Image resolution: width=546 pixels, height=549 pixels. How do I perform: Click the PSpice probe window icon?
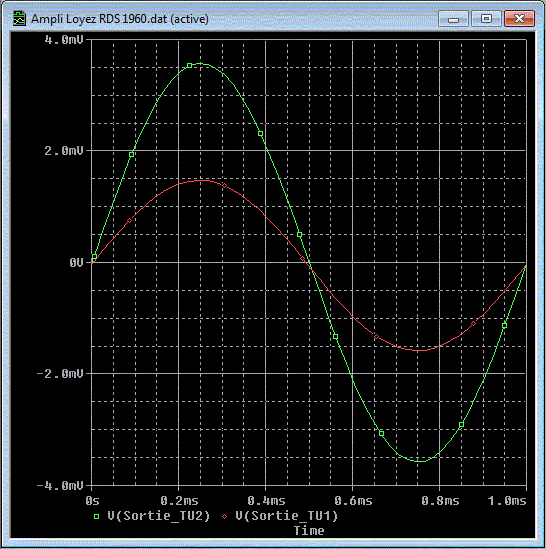point(19,19)
